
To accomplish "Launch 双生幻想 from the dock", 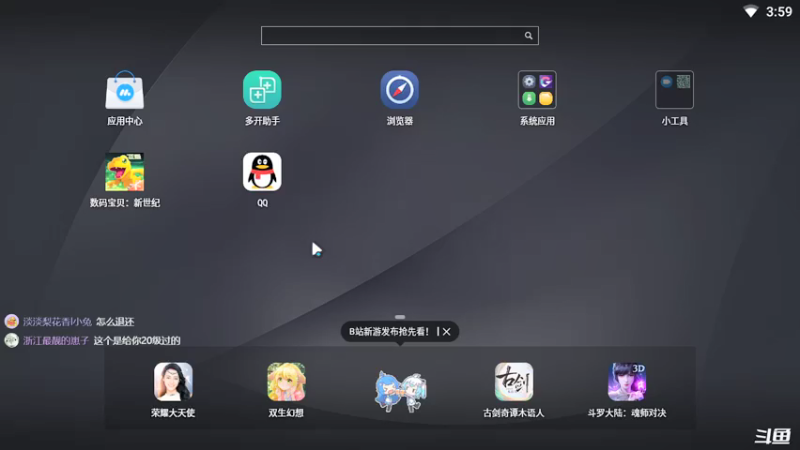I will (x=286, y=382).
